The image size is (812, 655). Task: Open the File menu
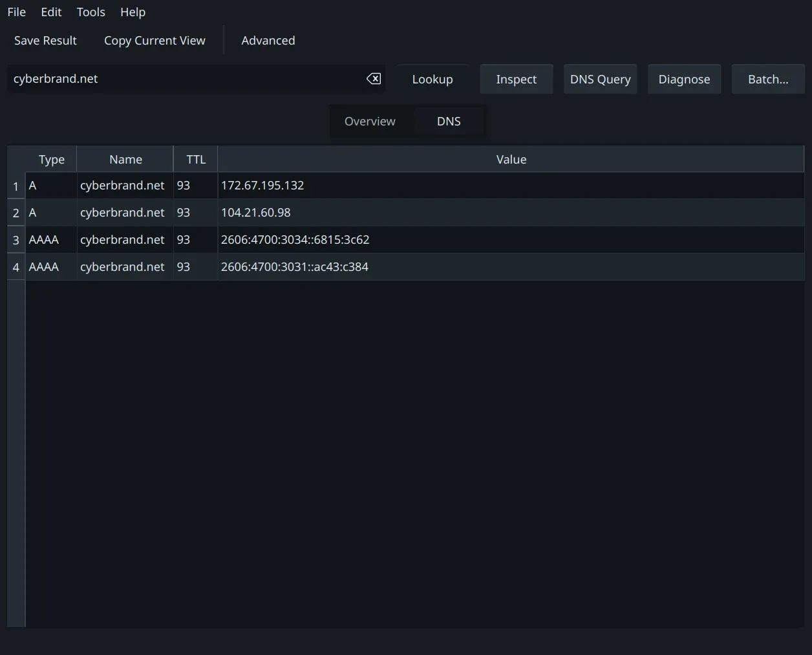pyautogui.click(x=17, y=12)
